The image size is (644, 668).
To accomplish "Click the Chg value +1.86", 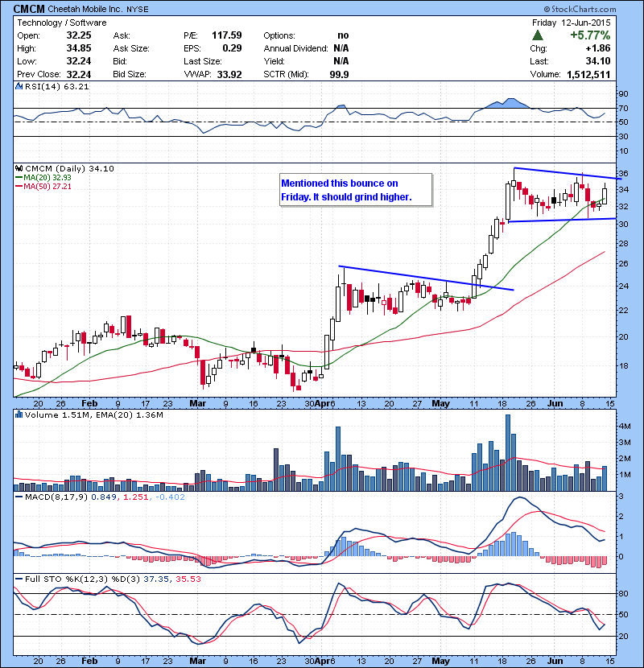I will (x=597, y=48).
